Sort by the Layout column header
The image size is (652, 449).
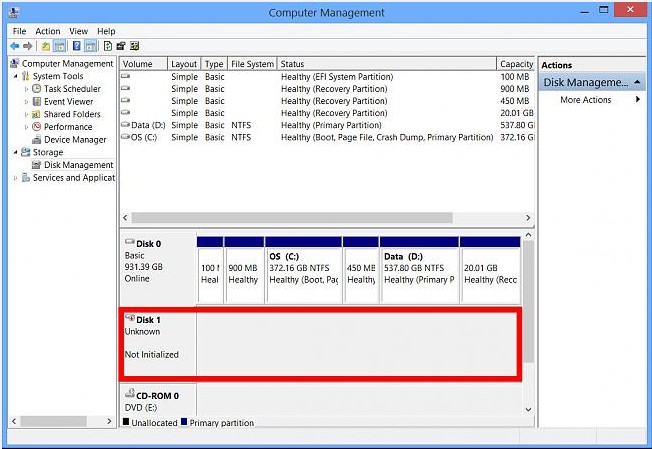point(185,64)
